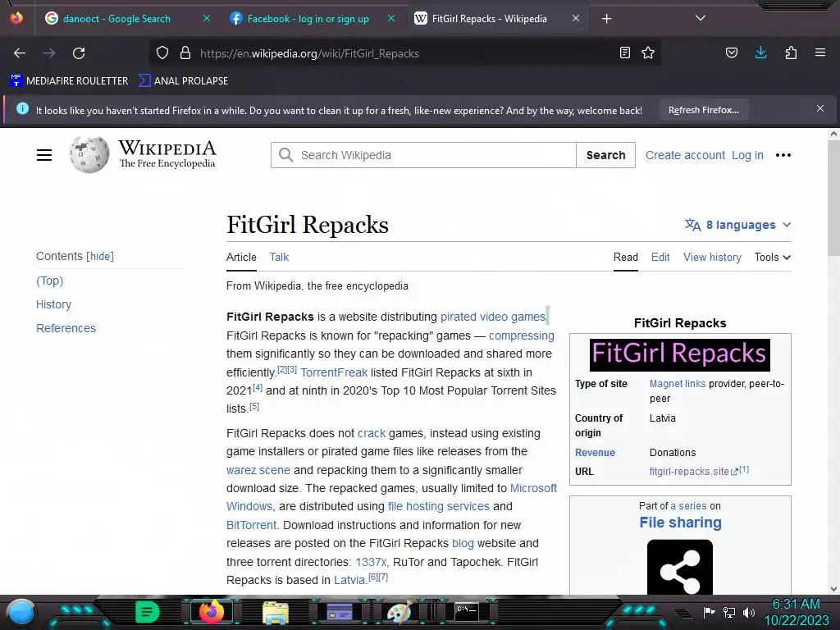This screenshot has height=630, width=840.
Task: Open pirated video games link
Action: coord(493,317)
